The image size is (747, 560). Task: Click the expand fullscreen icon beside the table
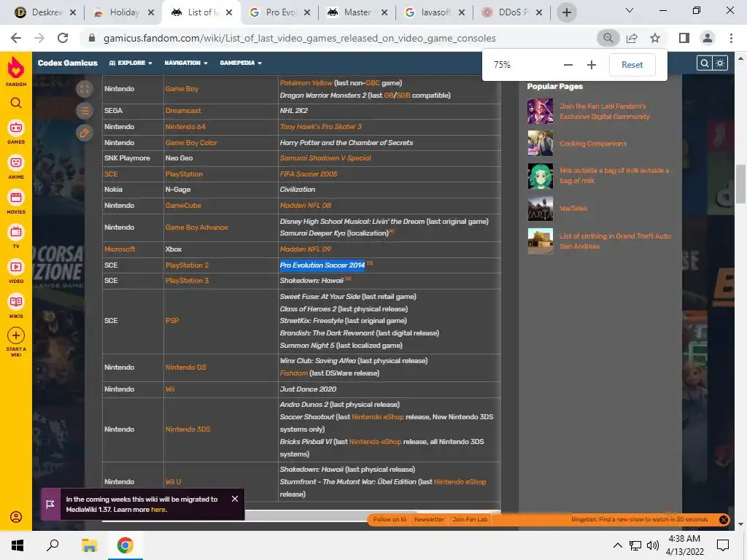pos(85,88)
